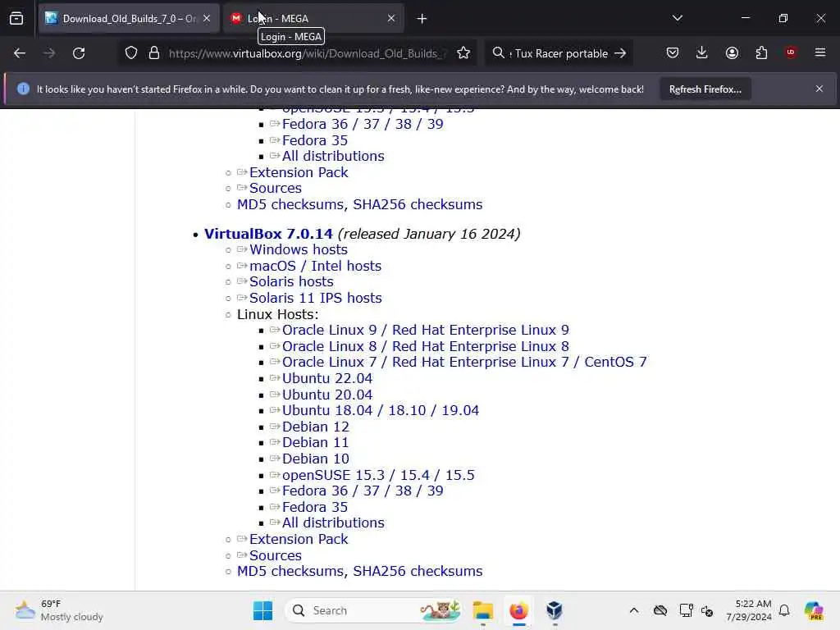Open VirtualBox 7.0.14 heading link
840x630 pixels.
pyautogui.click(x=268, y=234)
